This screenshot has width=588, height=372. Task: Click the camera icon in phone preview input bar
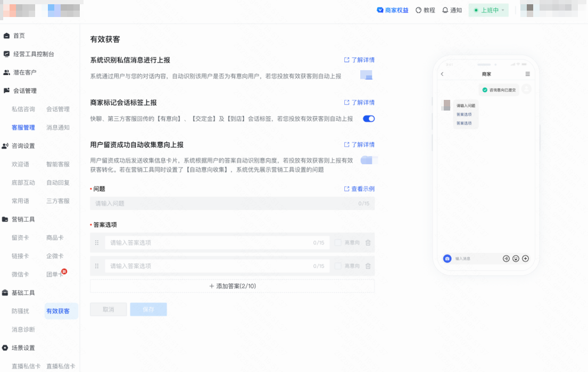pyautogui.click(x=447, y=259)
